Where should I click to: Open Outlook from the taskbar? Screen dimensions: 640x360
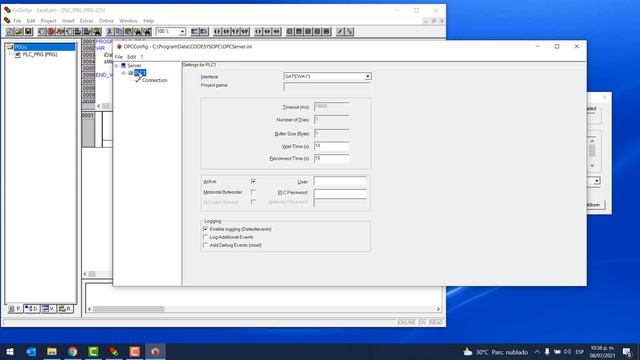31,351
